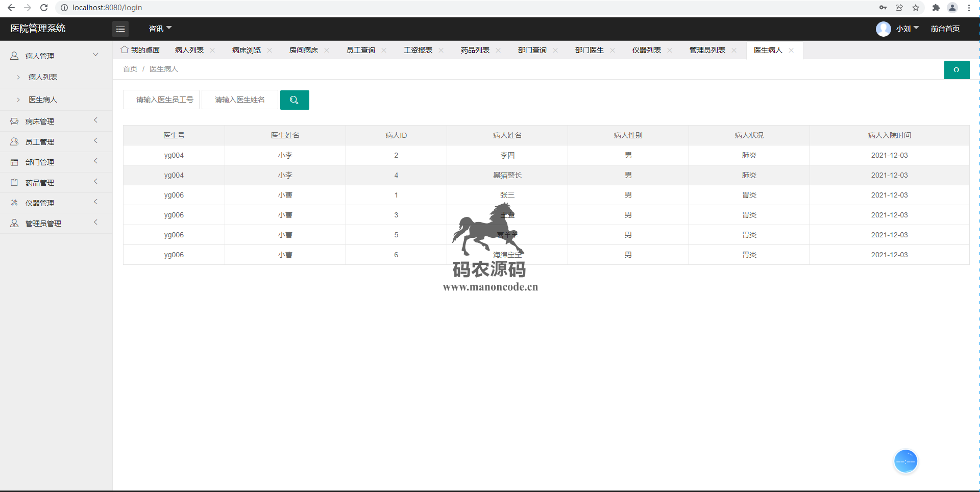980x492 pixels.
Task: Switch to the 药品列表 tab
Action: (475, 50)
